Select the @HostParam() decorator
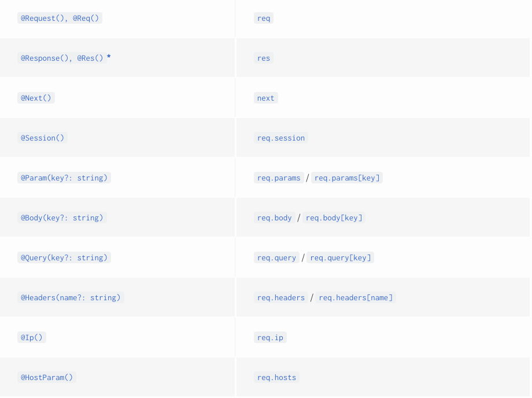The image size is (532, 398). 47,377
